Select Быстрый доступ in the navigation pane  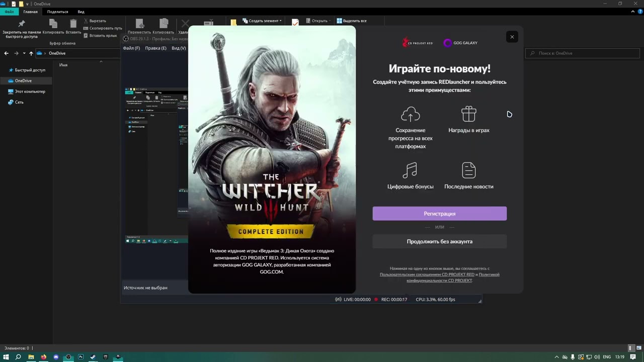point(27,70)
